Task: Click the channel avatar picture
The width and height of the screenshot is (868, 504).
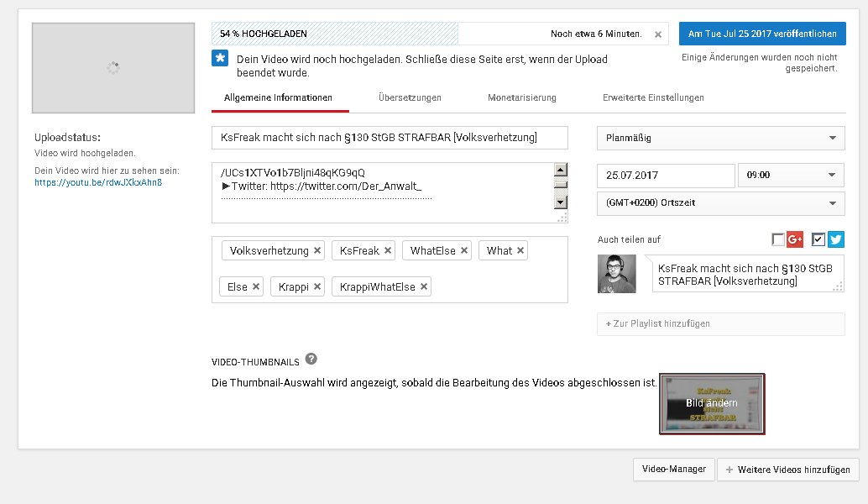Action: [x=617, y=274]
